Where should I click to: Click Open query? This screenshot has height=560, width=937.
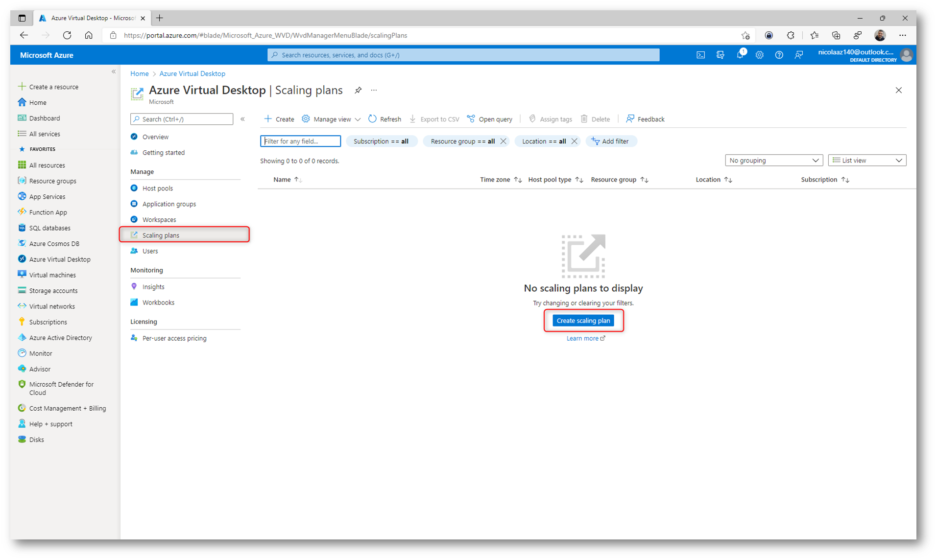point(489,119)
